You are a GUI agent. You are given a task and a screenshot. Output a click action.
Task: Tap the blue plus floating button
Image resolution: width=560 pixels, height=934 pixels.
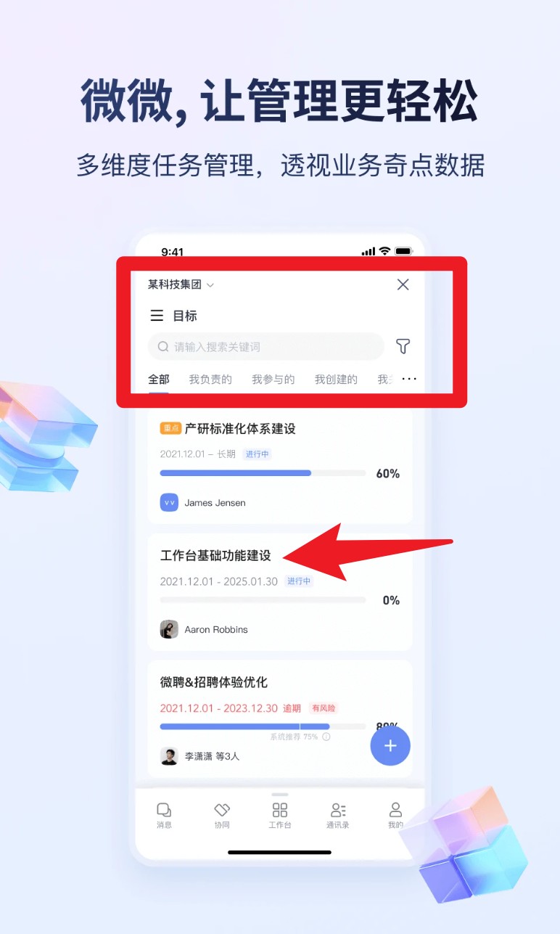(390, 745)
